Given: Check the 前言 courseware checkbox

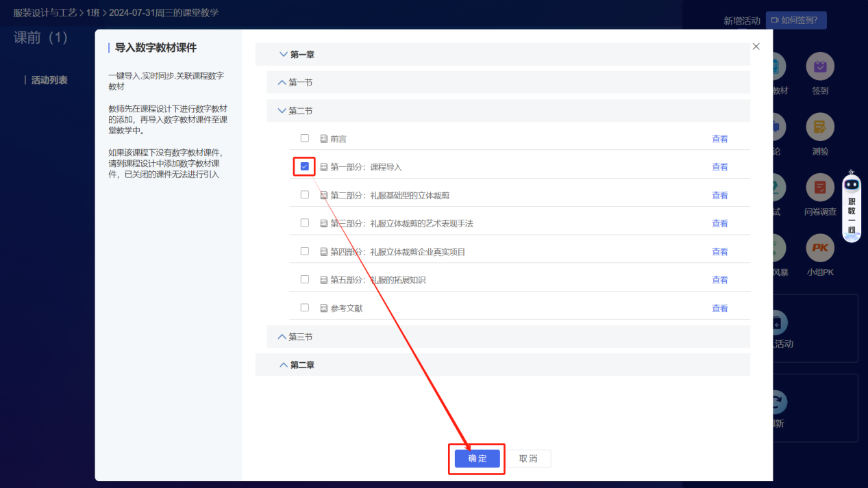Looking at the screenshot, I should pyautogui.click(x=304, y=138).
